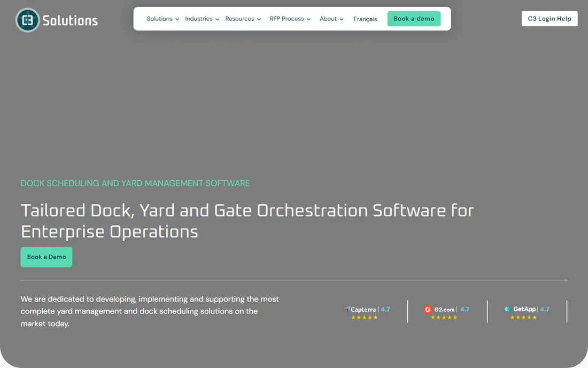Open the Solutions navigation item

[x=159, y=19]
